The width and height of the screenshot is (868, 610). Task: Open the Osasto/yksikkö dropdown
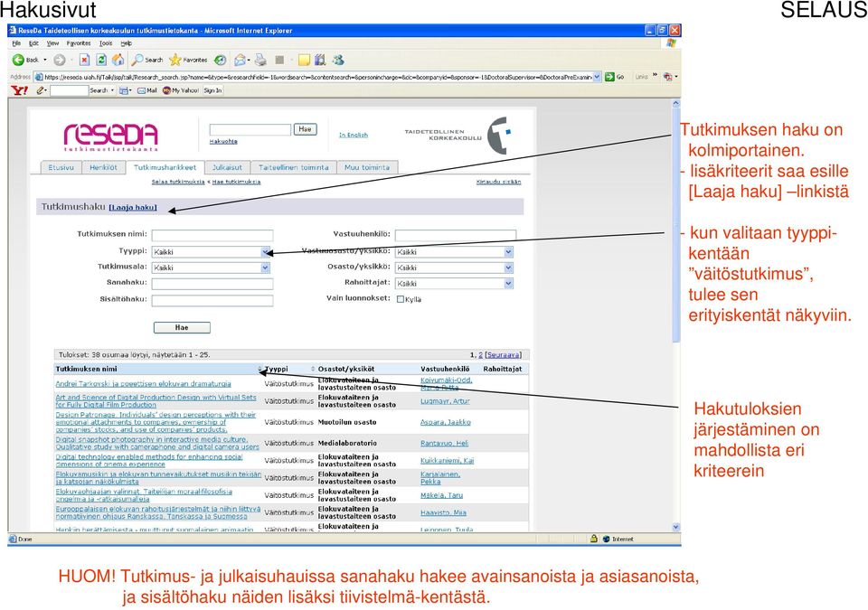509,267
